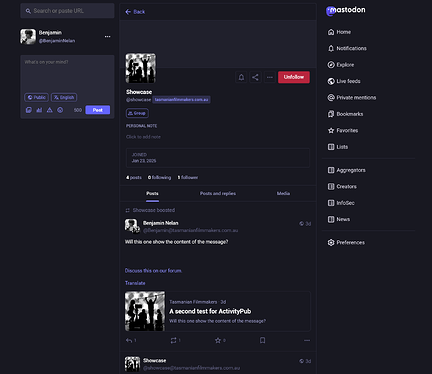
Task: Add a poll to the post
Action: click(39, 110)
